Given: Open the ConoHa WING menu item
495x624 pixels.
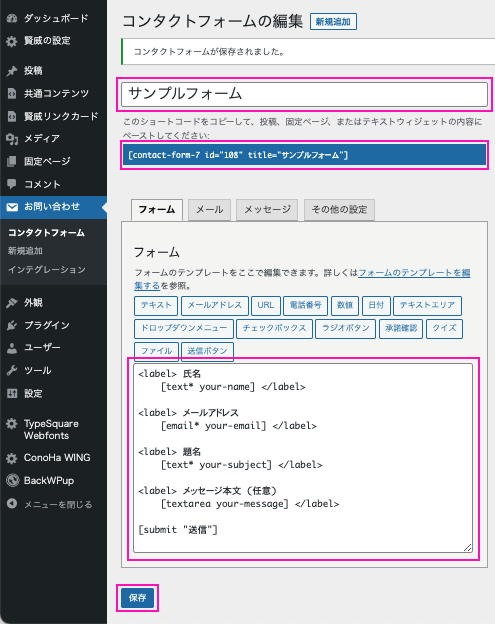Looking at the screenshot, I should (x=53, y=458).
